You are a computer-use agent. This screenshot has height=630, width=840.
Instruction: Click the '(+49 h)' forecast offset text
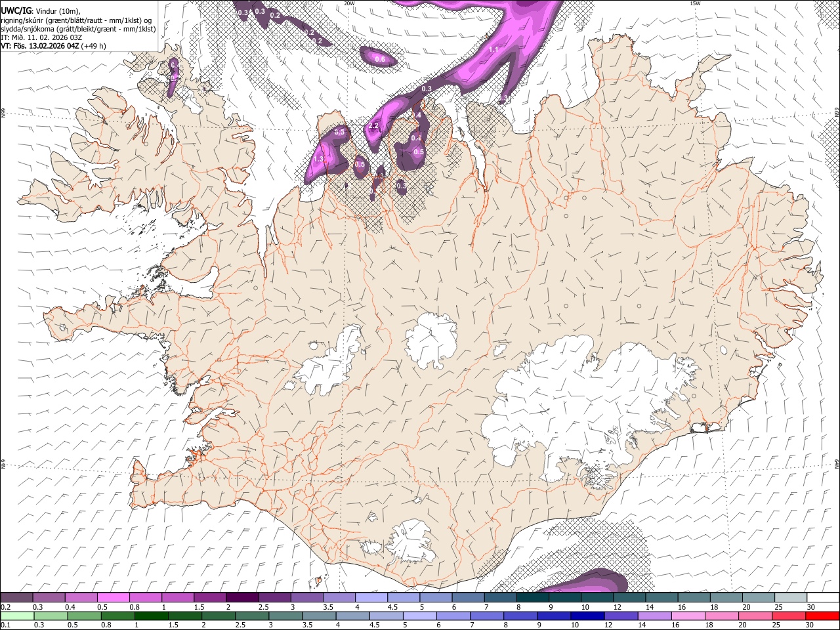click(94, 46)
